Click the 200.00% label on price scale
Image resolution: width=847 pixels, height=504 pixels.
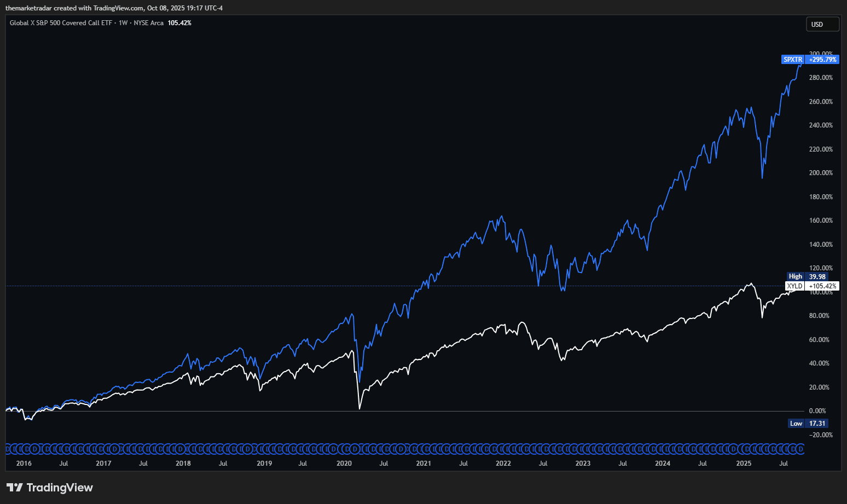tap(821, 173)
